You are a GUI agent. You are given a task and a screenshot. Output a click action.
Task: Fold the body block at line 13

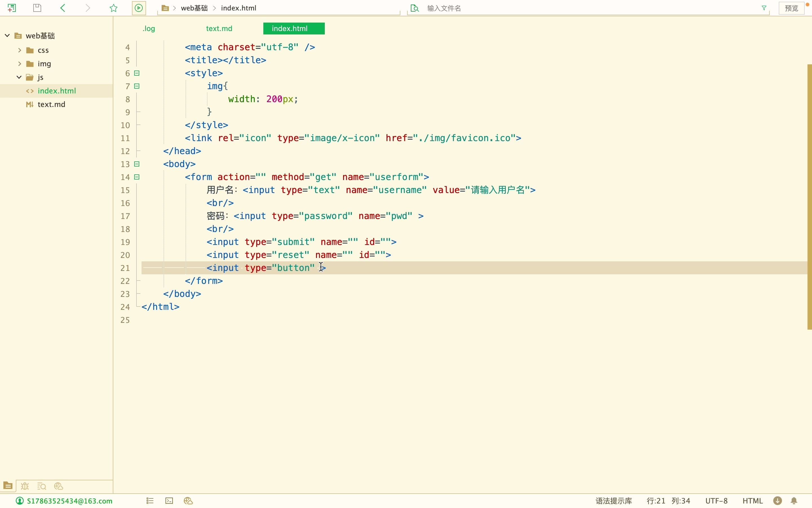tap(137, 164)
